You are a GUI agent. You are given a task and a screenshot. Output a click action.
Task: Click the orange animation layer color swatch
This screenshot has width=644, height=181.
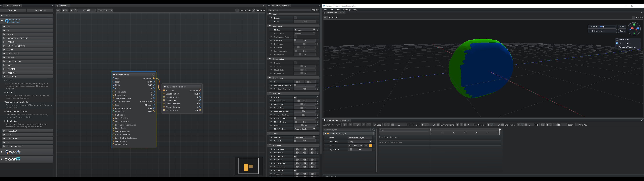point(370,145)
